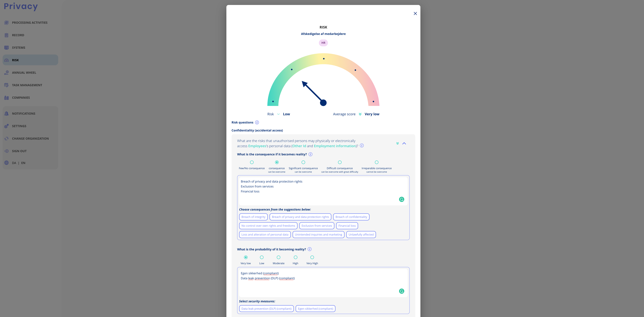Select 'consequence can be overcome' radio button
The width and height of the screenshot is (644, 317).
[277, 162]
